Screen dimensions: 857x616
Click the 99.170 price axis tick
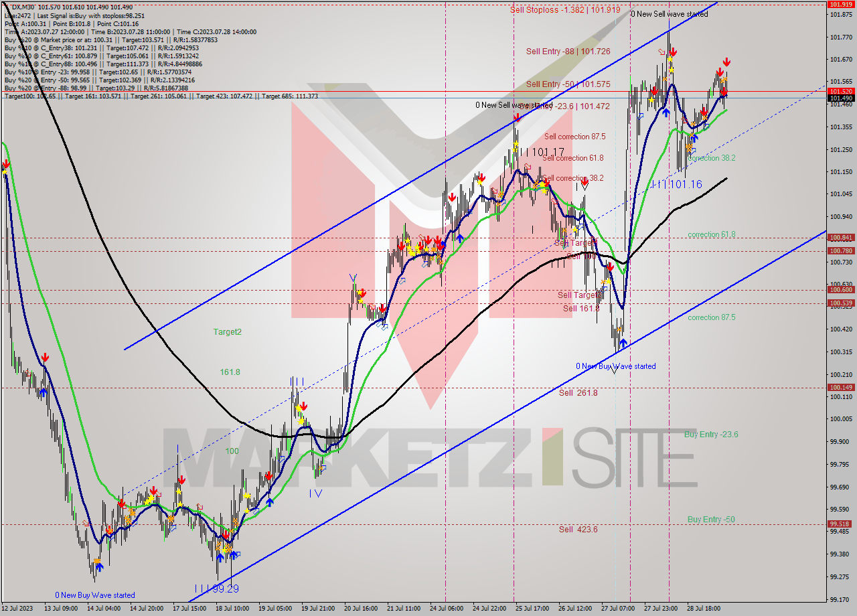click(x=841, y=599)
